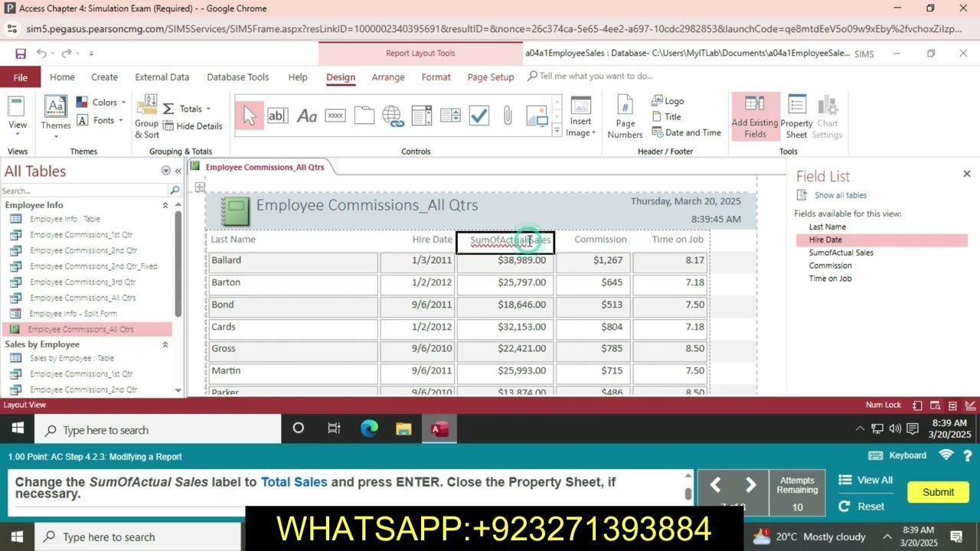Open Microsoft Edge from the taskbar

369,429
